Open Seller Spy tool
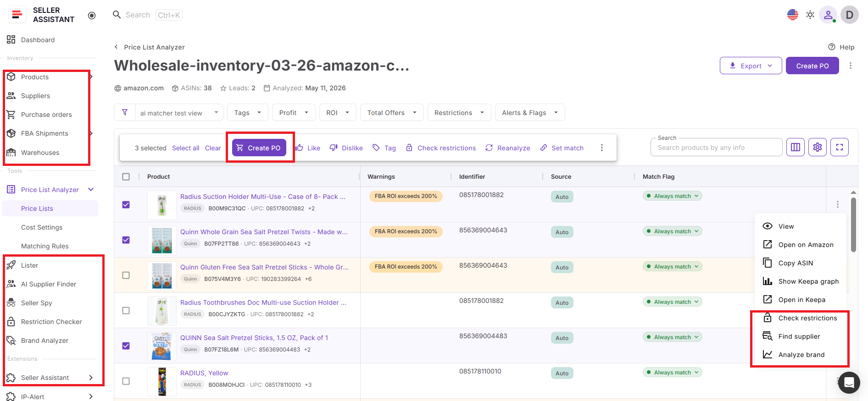Screen dimensions: 868x401 (x=37, y=303)
